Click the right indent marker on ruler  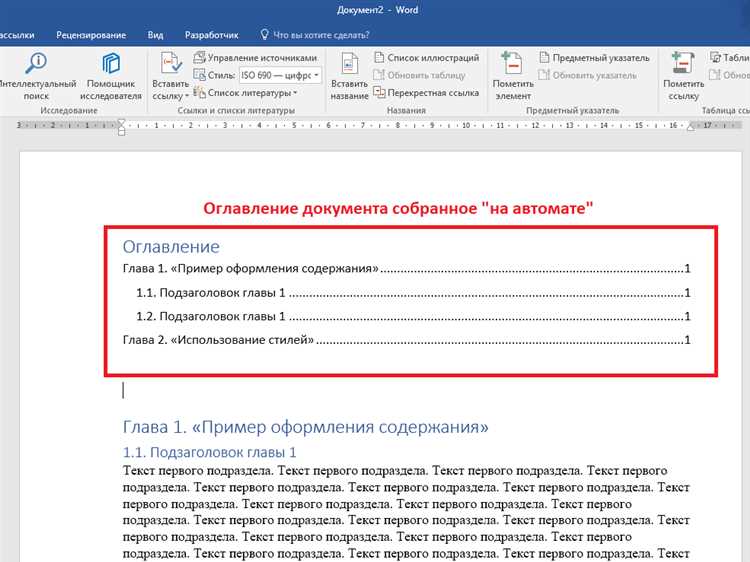[690, 127]
